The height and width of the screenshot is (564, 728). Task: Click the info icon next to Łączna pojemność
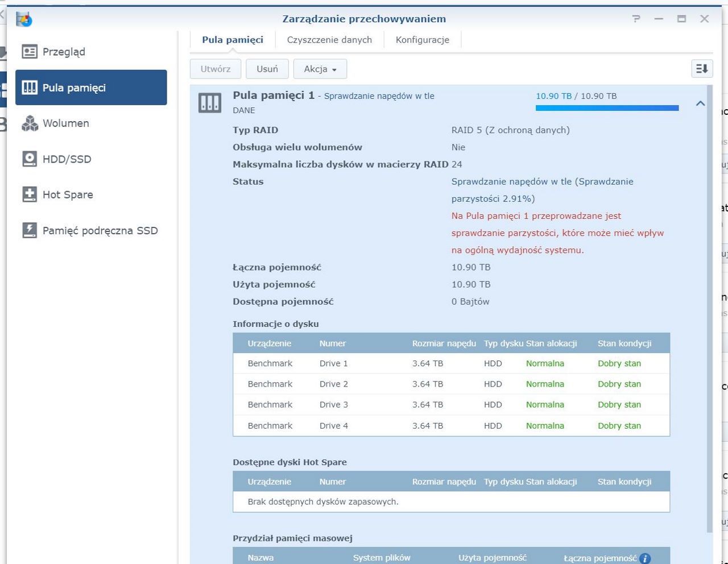pos(645,558)
